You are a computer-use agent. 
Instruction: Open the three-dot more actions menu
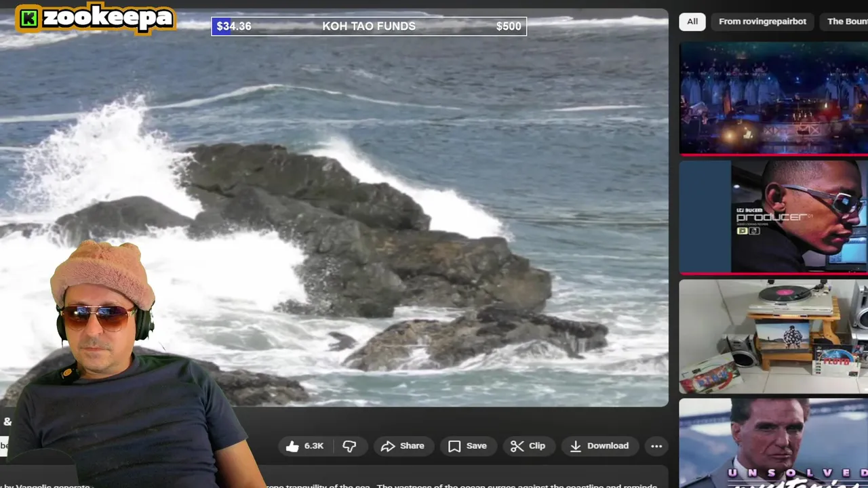[x=656, y=446]
